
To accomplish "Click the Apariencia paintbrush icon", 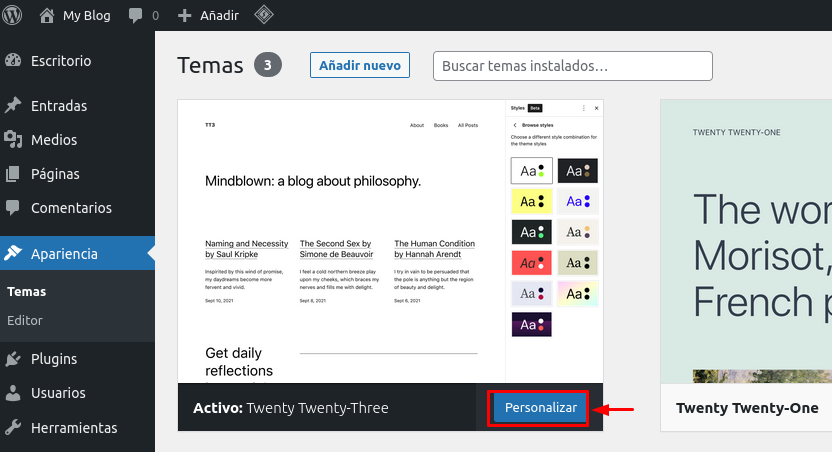I will pyautogui.click(x=13, y=253).
